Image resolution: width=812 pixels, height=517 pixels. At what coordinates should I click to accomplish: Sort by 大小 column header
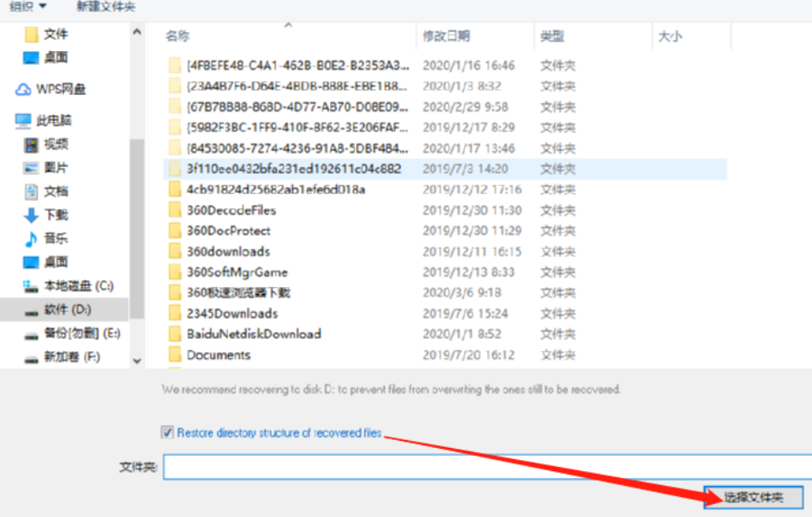pos(669,36)
